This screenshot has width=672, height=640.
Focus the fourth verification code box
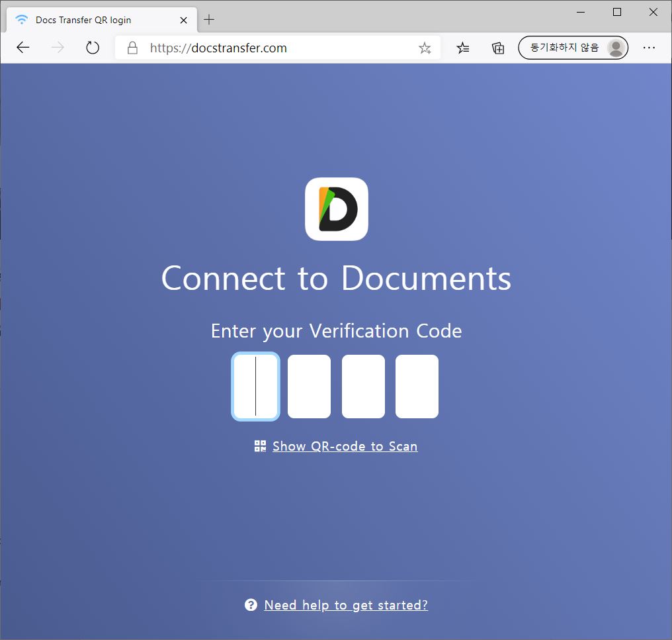coord(417,386)
